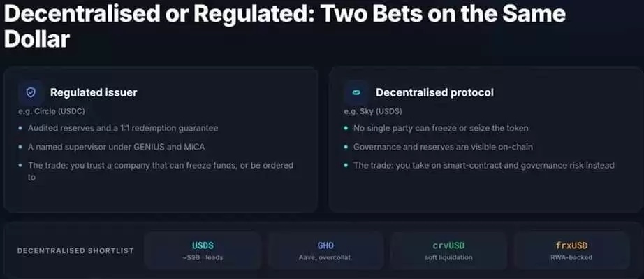Click the 'No single party can freeze' bullet
The width and height of the screenshot is (644, 279).
coord(436,128)
